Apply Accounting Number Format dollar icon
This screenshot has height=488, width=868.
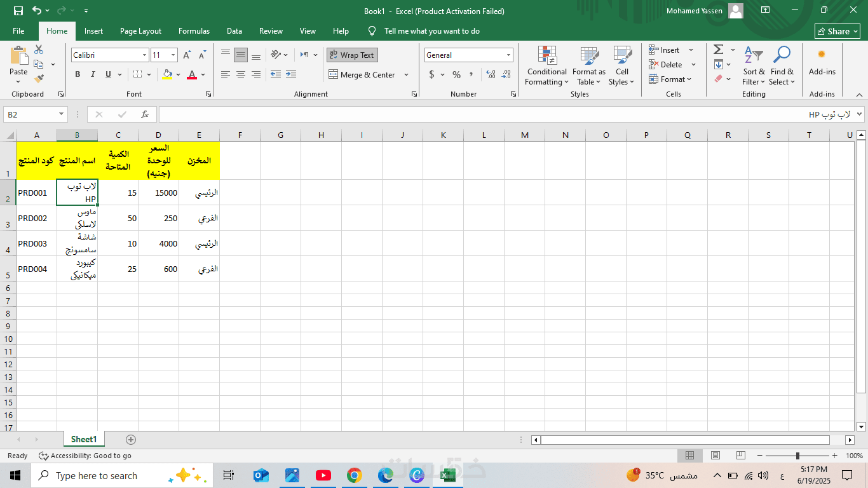point(432,74)
